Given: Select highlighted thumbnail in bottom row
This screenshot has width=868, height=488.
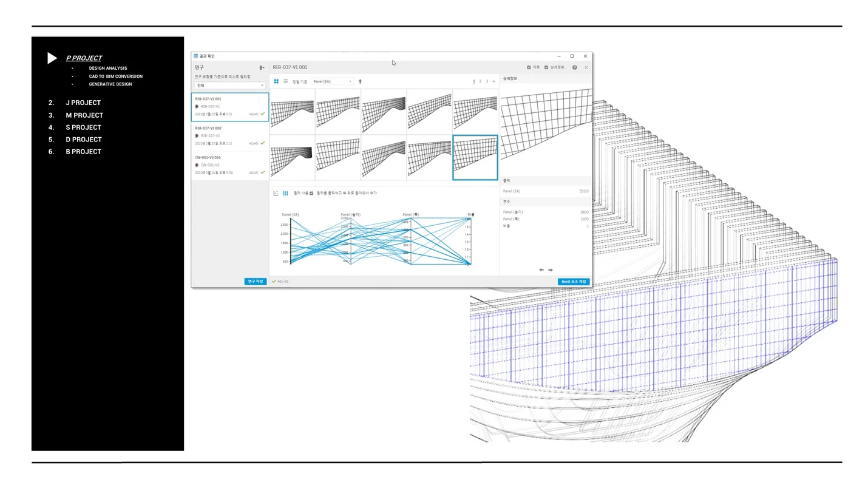Looking at the screenshot, I should [x=475, y=157].
